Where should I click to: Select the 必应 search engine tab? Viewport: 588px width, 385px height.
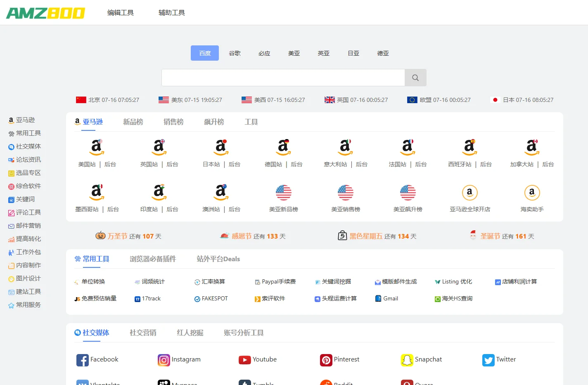pos(264,53)
